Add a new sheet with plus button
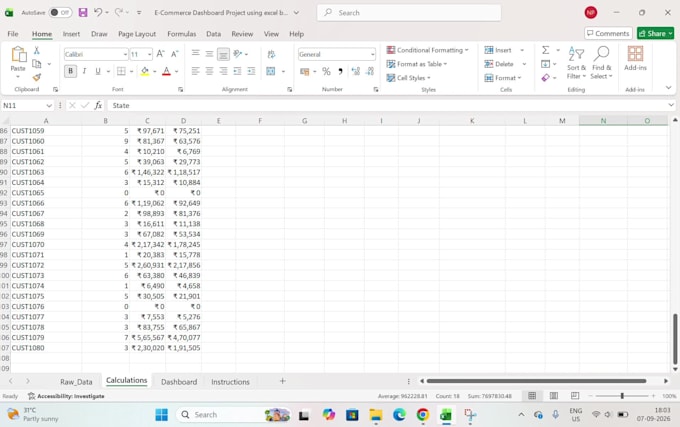The image size is (680, 427). [x=282, y=381]
